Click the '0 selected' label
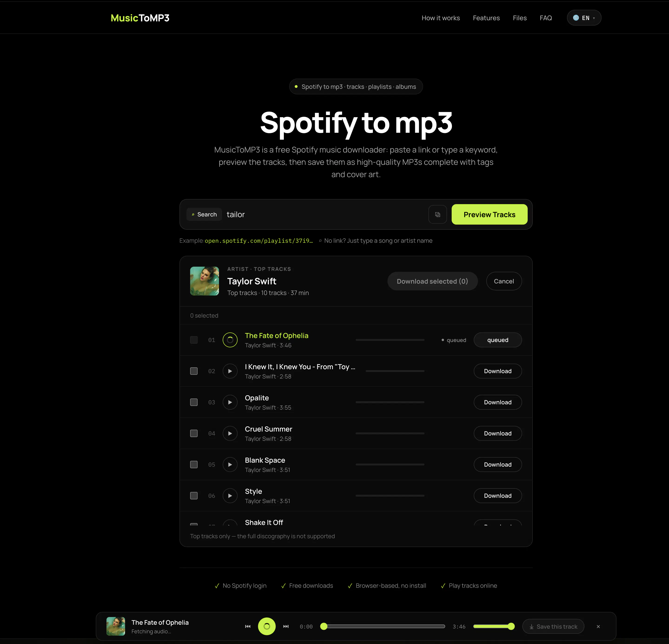The image size is (669, 644). click(x=204, y=315)
